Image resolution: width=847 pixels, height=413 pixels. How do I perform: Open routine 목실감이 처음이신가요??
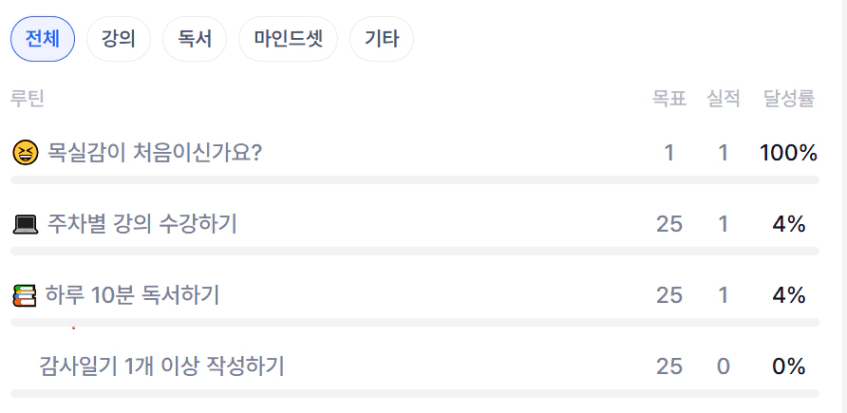tap(155, 153)
